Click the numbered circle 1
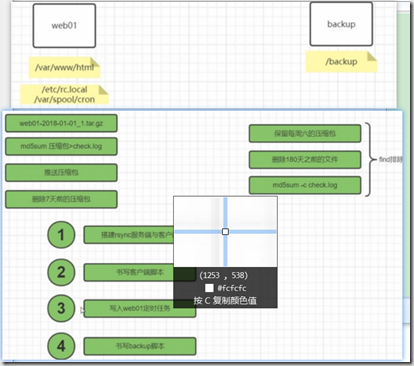The width and height of the screenshot is (414, 366). (61, 235)
